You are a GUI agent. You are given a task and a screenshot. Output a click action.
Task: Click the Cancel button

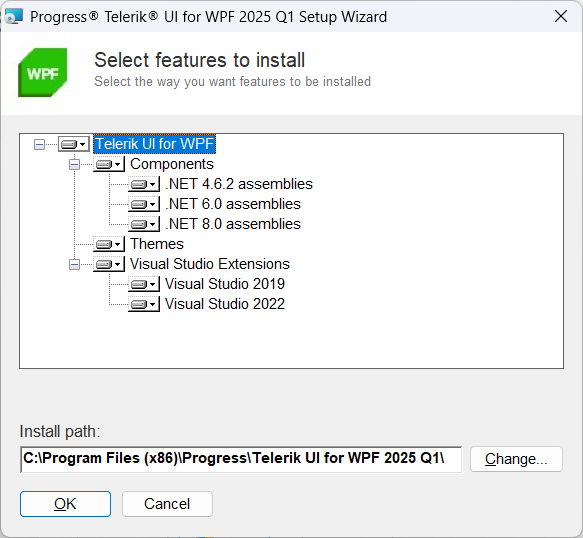click(x=167, y=504)
